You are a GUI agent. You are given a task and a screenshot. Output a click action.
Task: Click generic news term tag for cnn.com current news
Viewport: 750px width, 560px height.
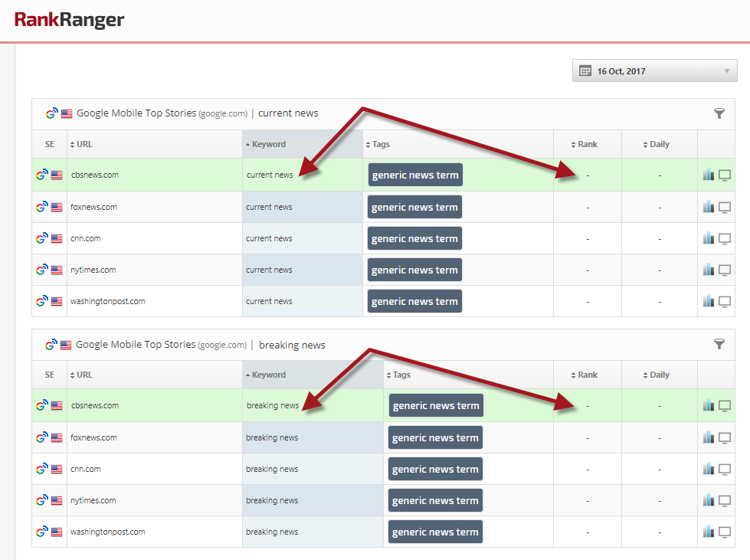(414, 239)
